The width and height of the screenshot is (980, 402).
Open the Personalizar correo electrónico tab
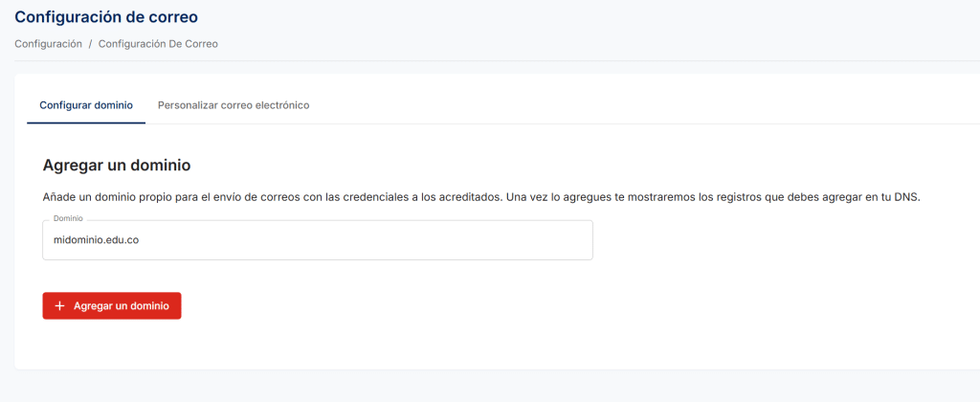pyautogui.click(x=234, y=105)
